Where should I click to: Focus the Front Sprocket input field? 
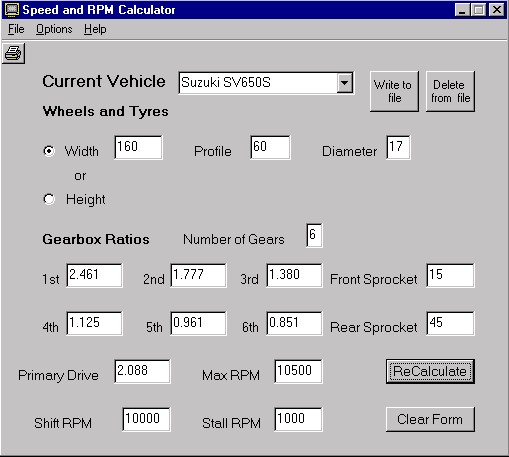pos(450,275)
